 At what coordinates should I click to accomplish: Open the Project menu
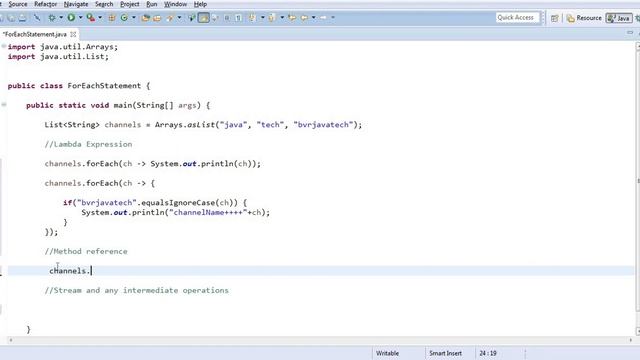coord(130,4)
